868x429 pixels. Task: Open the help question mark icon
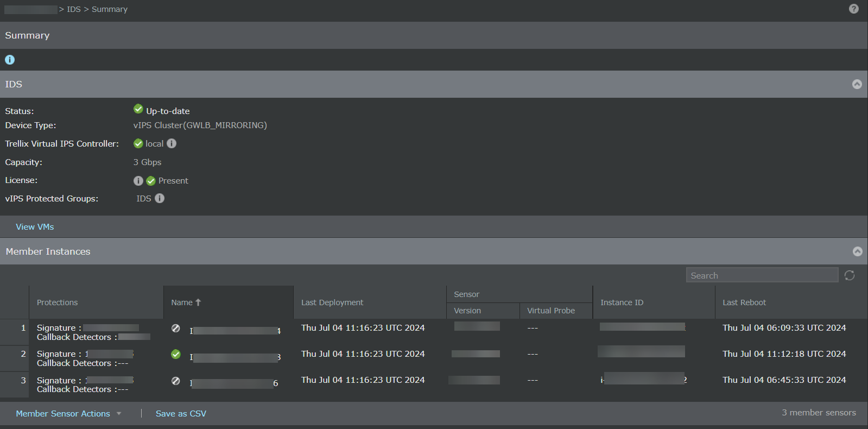(854, 9)
